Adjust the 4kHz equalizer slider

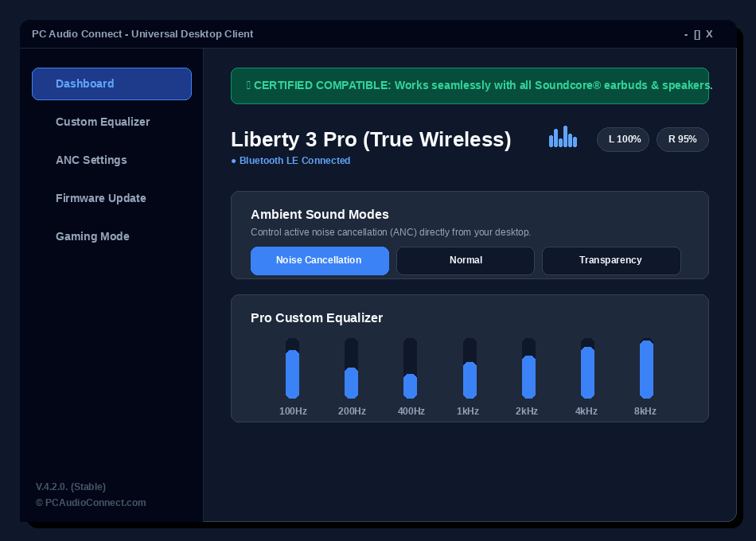(587, 368)
